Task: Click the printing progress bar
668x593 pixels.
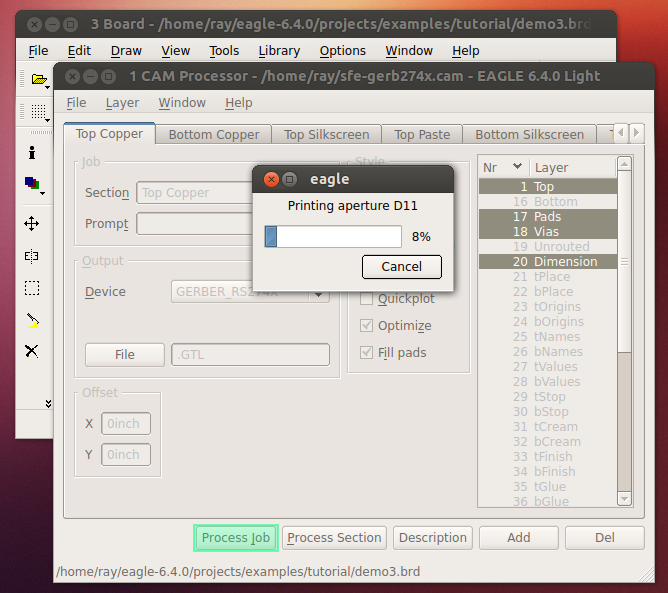Action: [x=333, y=236]
